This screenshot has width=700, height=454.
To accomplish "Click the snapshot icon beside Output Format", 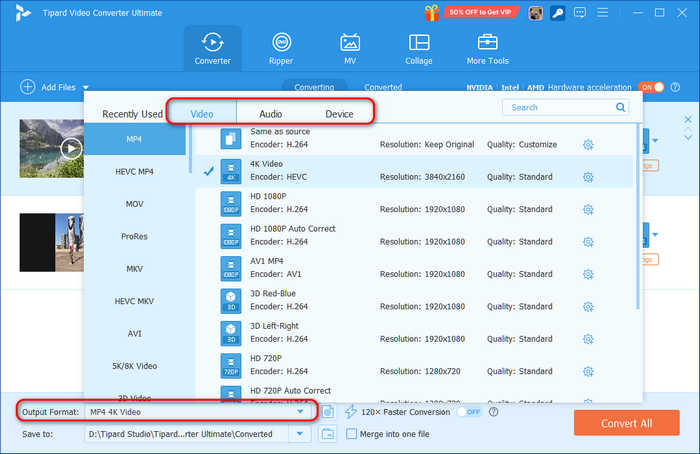I will (328, 412).
